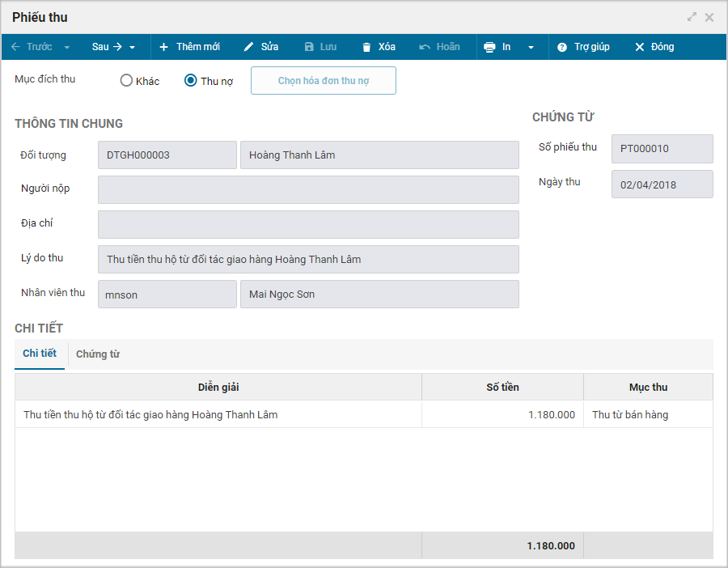This screenshot has height=568, width=728.
Task: Click the In printer icon
Action: (489, 47)
